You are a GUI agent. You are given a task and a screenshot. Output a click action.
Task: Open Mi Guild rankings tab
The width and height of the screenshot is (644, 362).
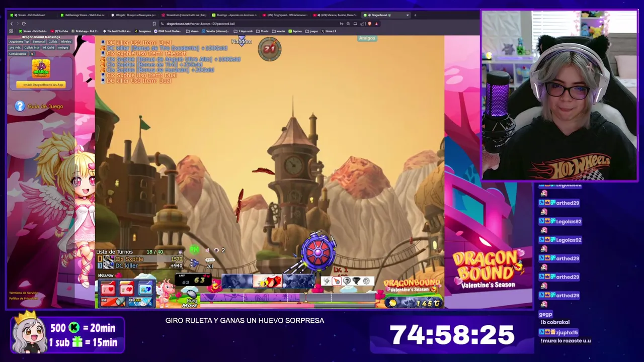[x=48, y=48]
